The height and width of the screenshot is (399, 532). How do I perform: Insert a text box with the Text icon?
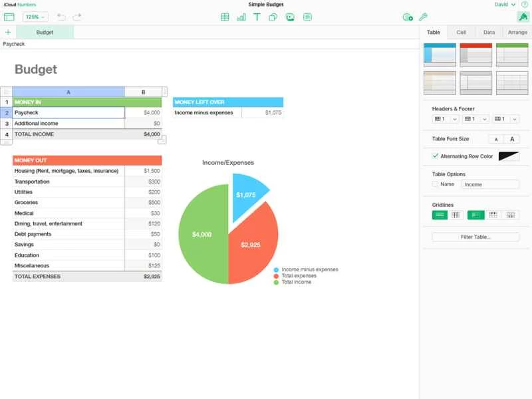tap(256, 17)
